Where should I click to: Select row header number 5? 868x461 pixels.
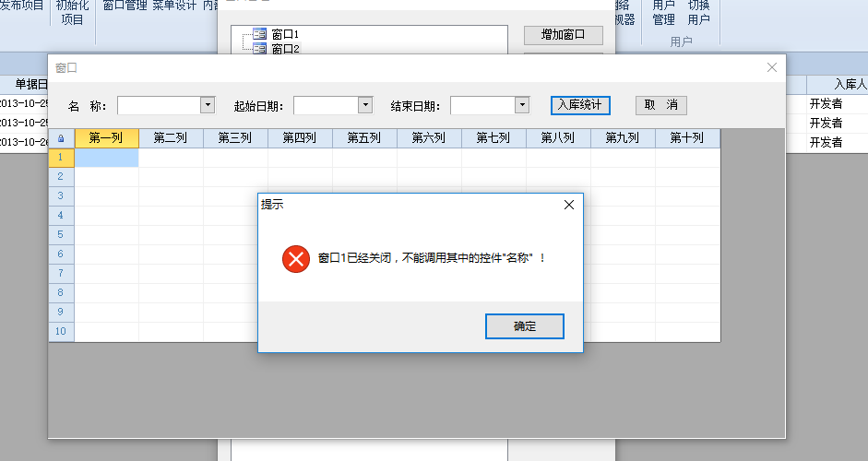coord(61,235)
